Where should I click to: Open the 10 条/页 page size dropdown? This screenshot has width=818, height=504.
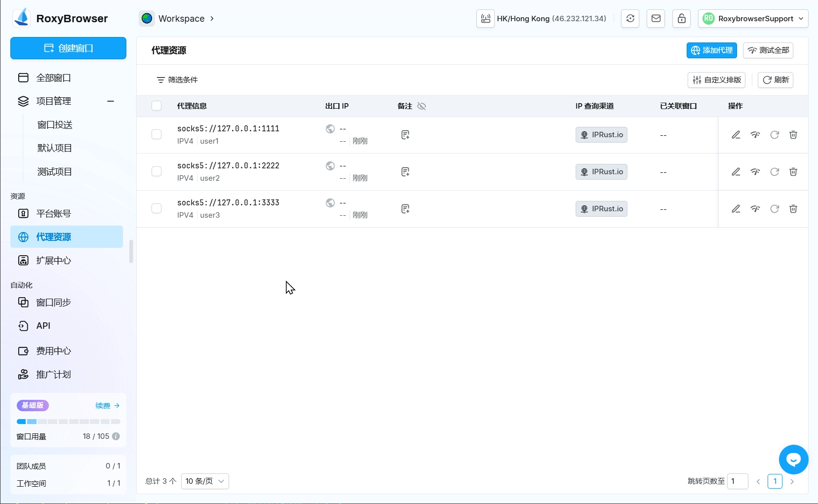pos(205,481)
